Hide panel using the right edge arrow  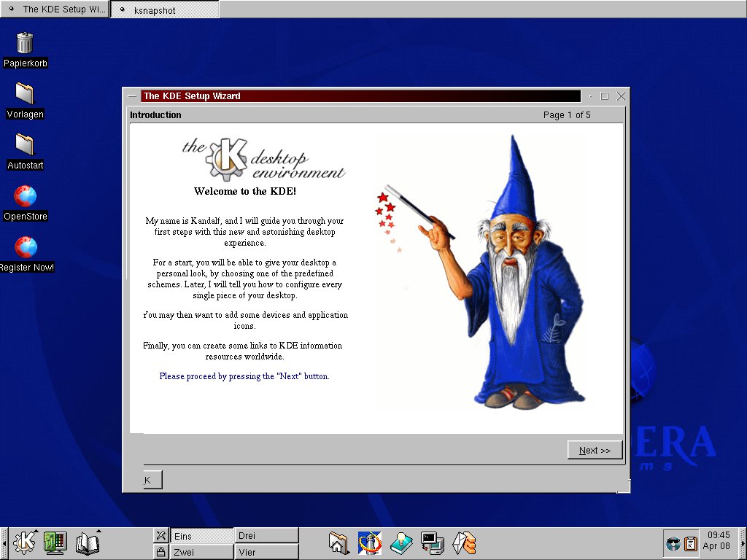(x=743, y=543)
